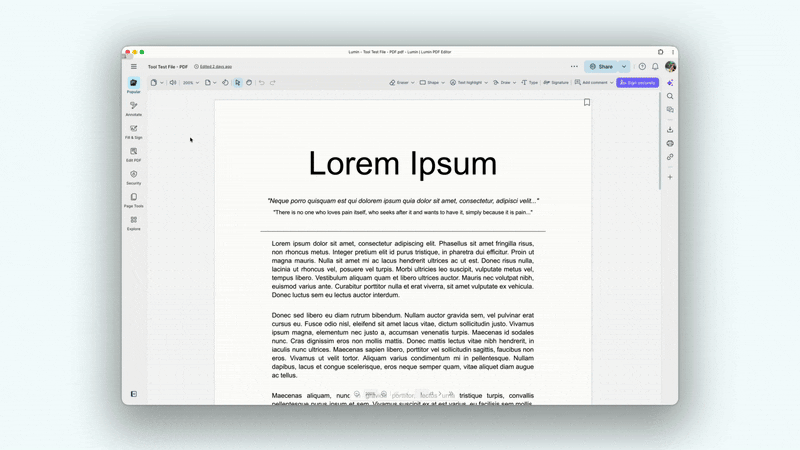Redo the last action
The width and height of the screenshot is (800, 450).
tap(273, 83)
